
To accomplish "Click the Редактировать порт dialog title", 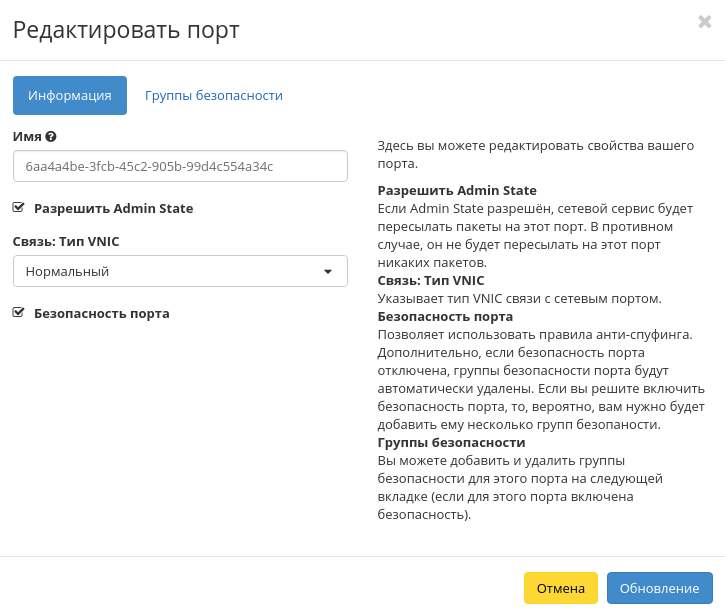I will [126, 30].
